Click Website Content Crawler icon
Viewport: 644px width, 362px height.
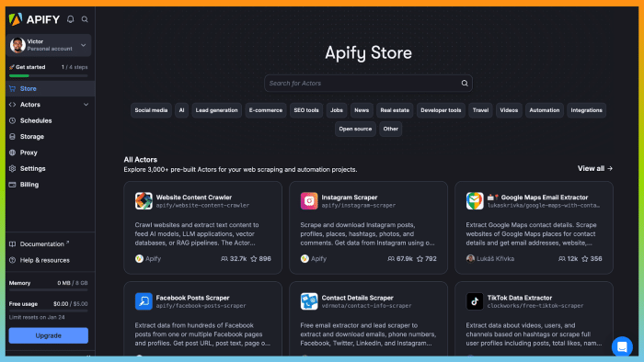144,201
